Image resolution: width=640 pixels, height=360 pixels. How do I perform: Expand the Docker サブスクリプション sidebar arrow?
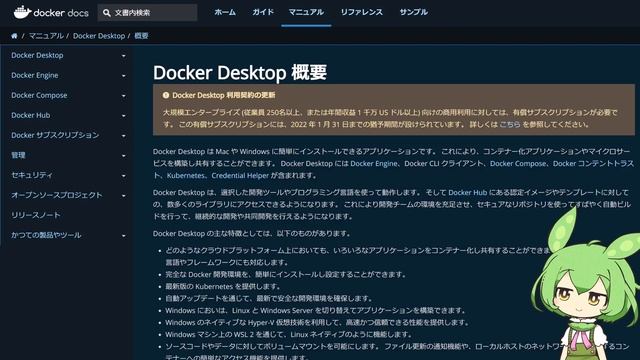click(x=124, y=136)
